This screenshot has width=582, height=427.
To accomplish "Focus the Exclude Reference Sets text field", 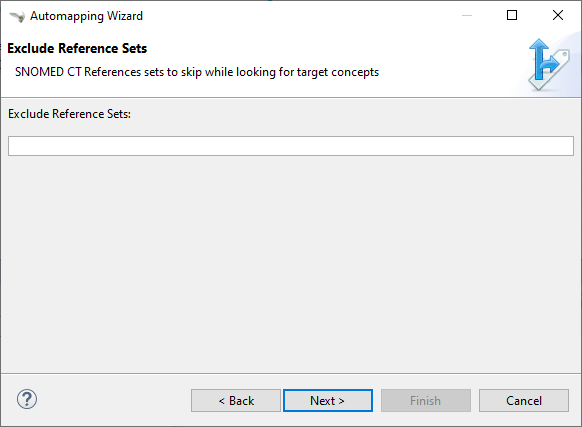I will click(x=291, y=146).
